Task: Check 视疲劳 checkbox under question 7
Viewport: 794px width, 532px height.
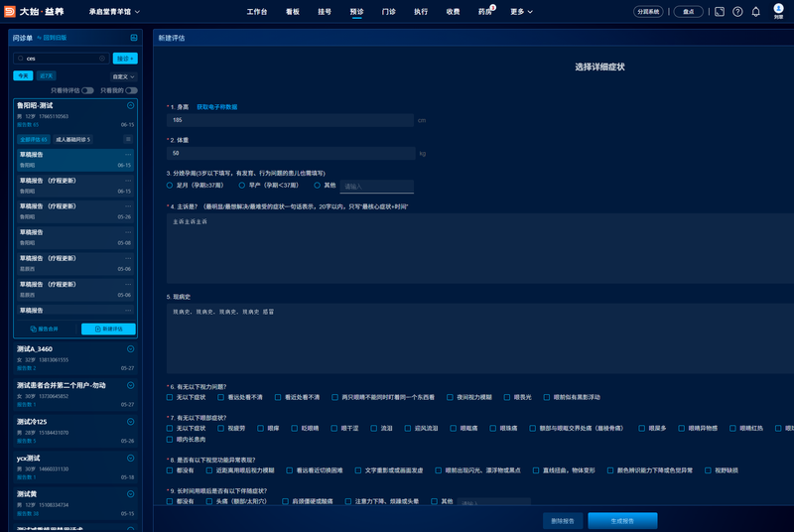Action: click(x=220, y=428)
